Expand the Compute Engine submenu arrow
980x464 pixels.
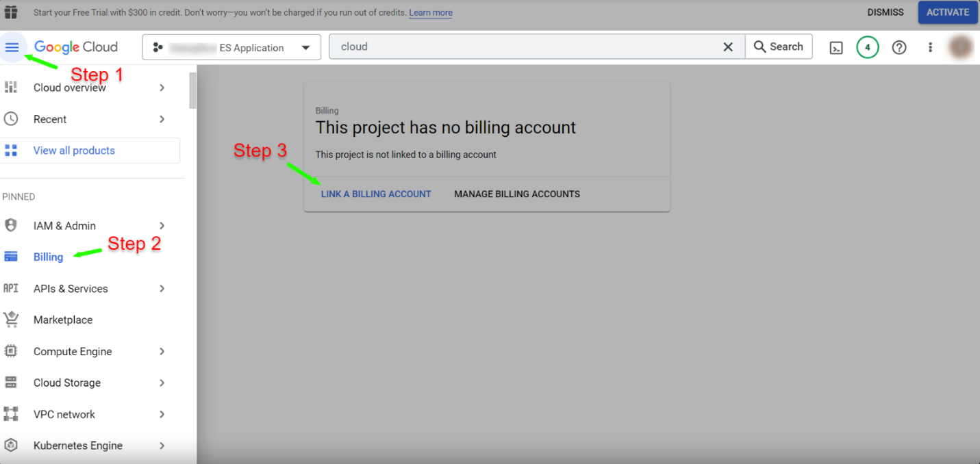162,351
